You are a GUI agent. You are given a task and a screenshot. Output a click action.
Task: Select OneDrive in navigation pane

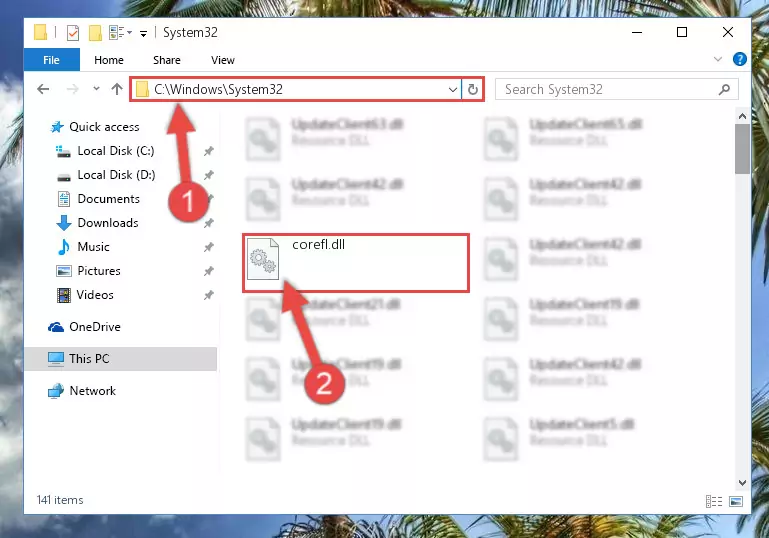[x=95, y=327]
